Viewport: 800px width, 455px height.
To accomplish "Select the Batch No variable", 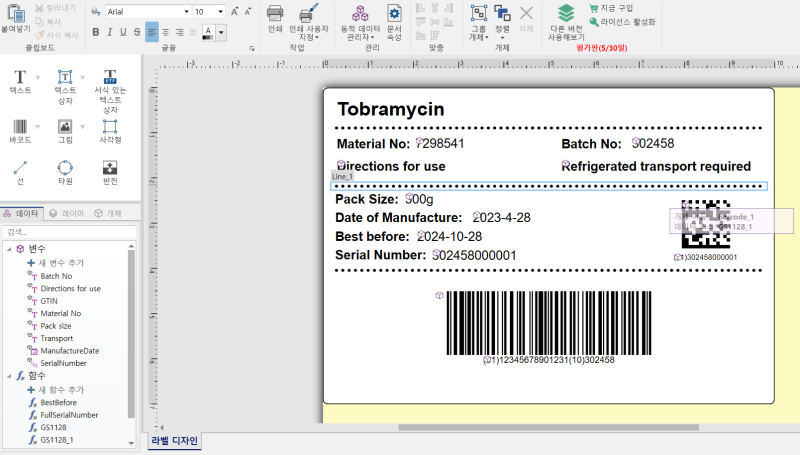I will click(x=56, y=276).
